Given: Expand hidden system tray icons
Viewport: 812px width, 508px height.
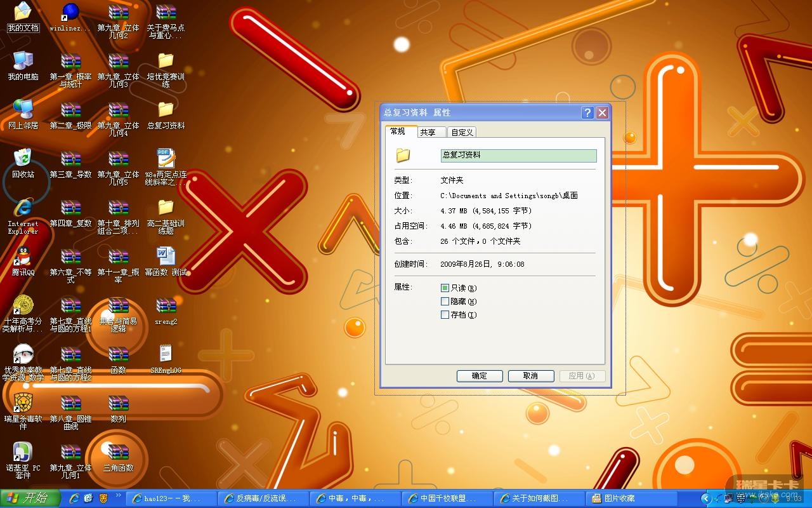Looking at the screenshot, I should click(706, 499).
